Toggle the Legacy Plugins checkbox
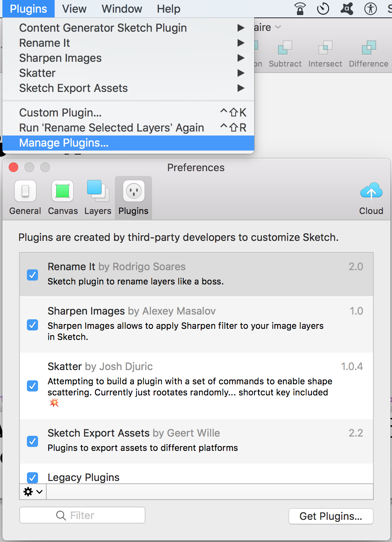 pyautogui.click(x=32, y=477)
